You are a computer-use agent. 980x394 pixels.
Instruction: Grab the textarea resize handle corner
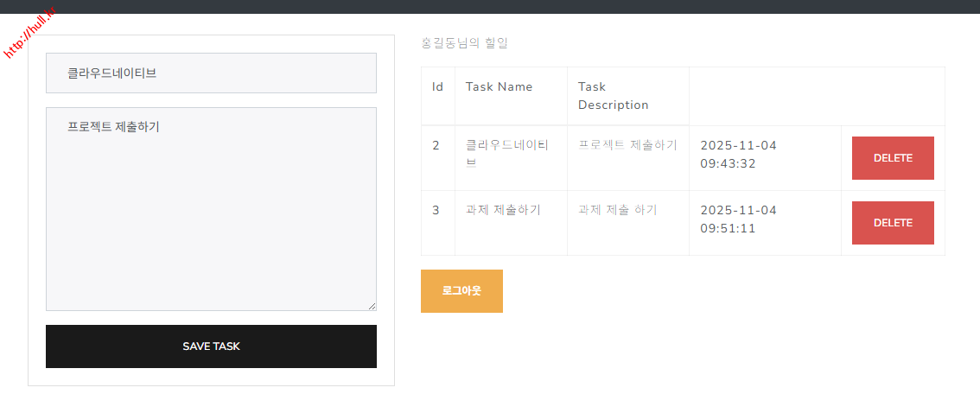point(372,306)
